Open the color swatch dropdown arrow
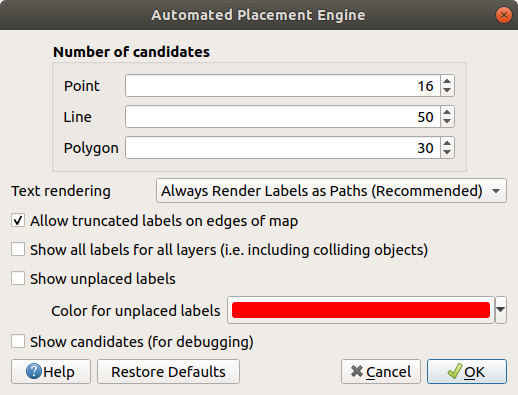Viewport: 518px width, 395px height. (x=501, y=310)
